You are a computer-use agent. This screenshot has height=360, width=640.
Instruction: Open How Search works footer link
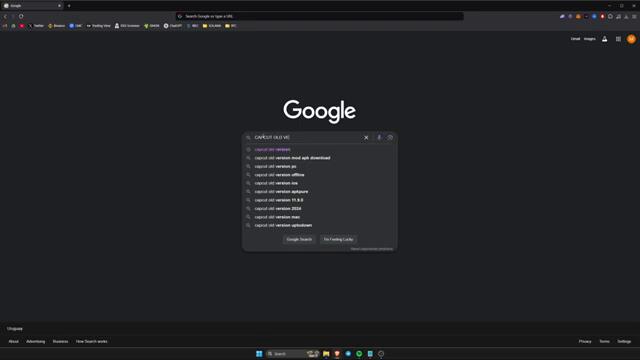tap(91, 341)
